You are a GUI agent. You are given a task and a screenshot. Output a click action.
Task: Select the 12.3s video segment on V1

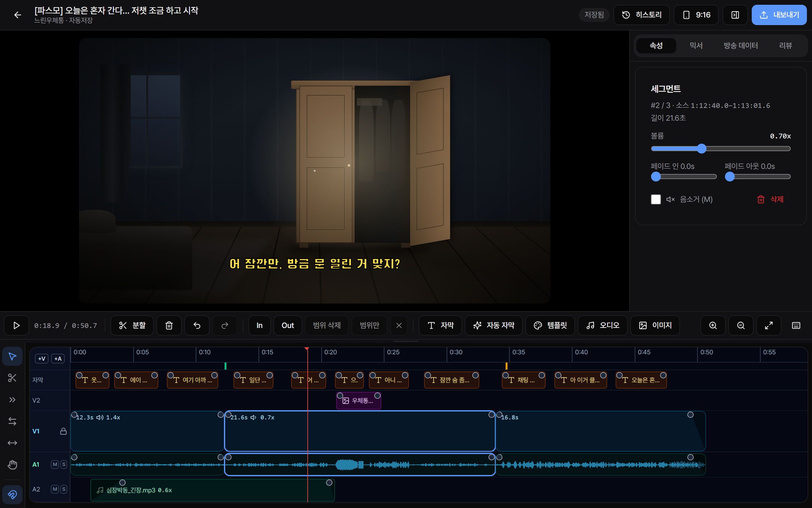tap(147, 431)
